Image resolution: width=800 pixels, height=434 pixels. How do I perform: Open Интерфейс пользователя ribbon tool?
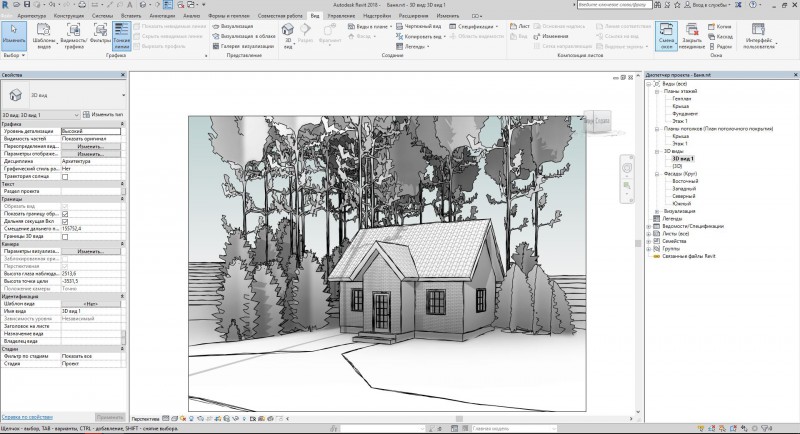tap(758, 36)
